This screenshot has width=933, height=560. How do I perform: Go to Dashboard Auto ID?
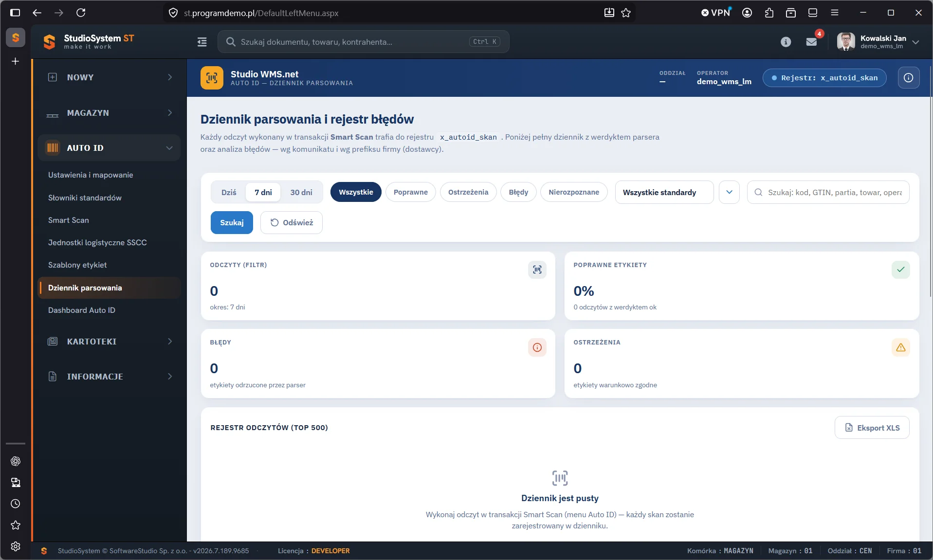[82, 310]
